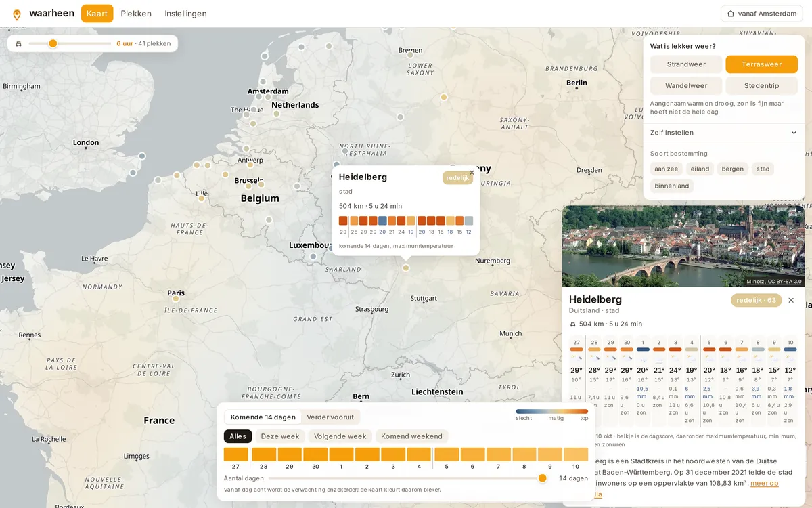The height and width of the screenshot is (508, 812).
Task: Click the Heidelberg bridge photo
Action: 683,246
